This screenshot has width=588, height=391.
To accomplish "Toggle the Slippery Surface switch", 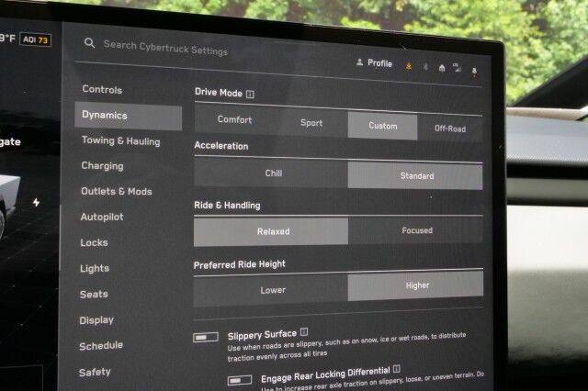I will (206, 337).
